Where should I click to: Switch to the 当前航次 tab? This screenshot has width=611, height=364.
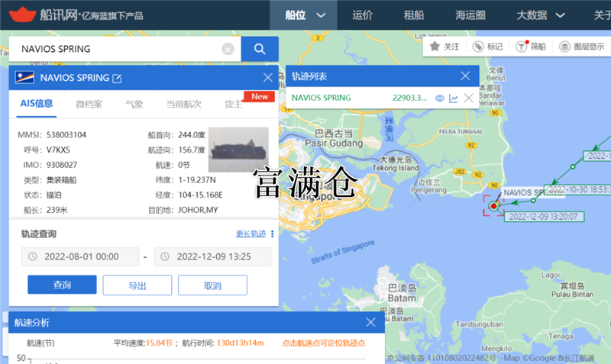(184, 105)
